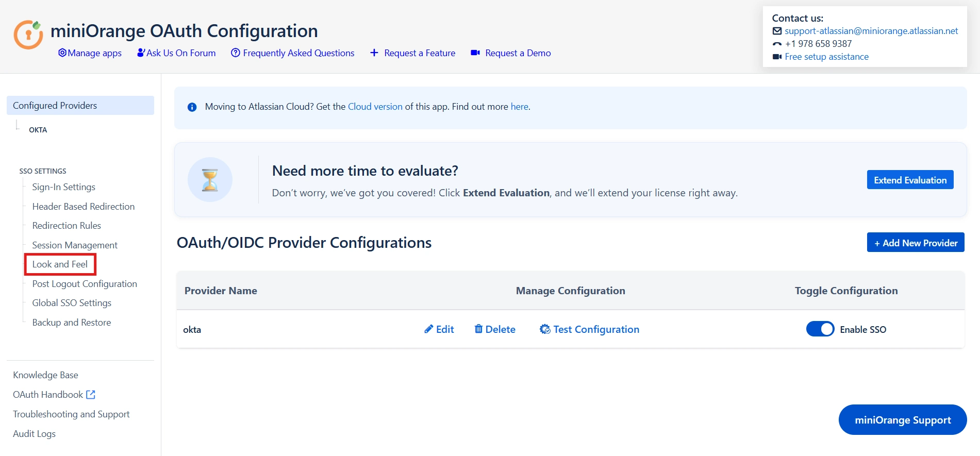This screenshot has width=980, height=456.
Task: Open OAuth Handbook
Action: point(48,395)
